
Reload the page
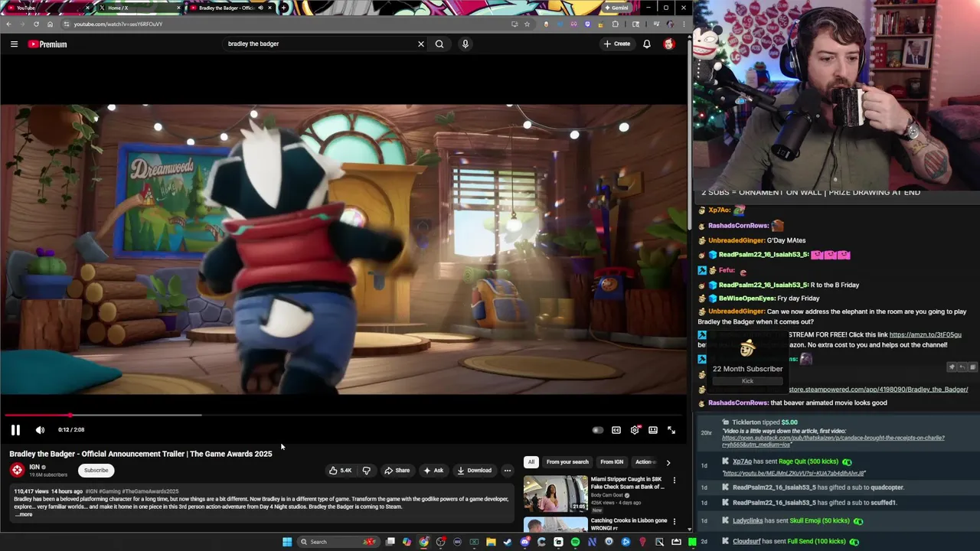36,24
